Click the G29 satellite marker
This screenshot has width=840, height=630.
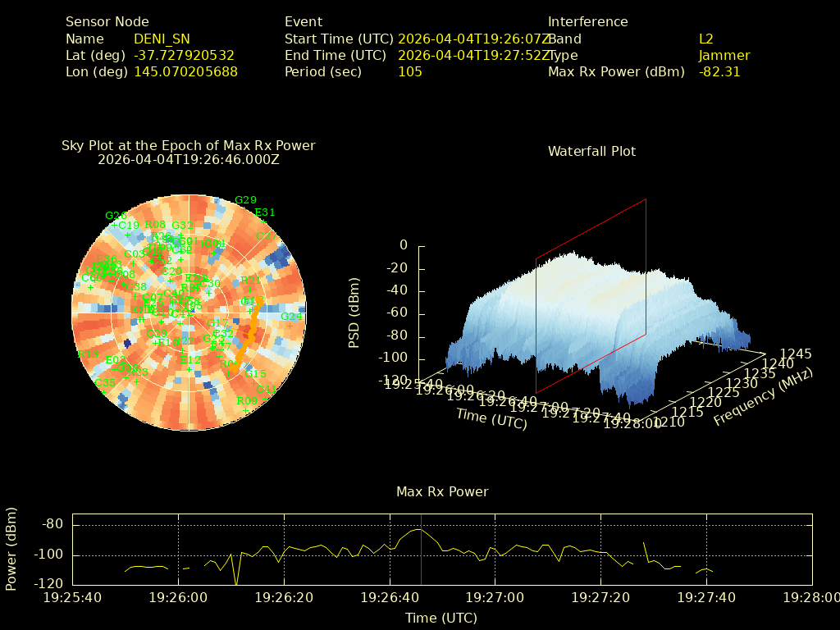[x=245, y=200]
